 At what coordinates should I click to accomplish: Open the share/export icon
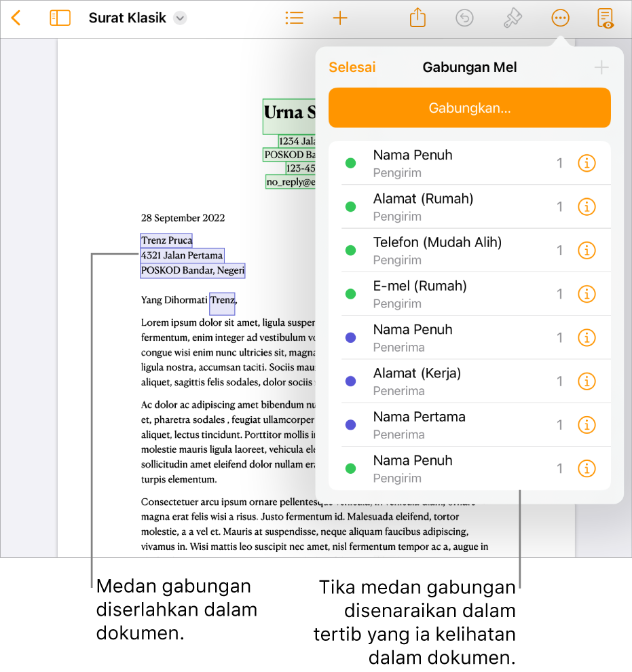417,18
